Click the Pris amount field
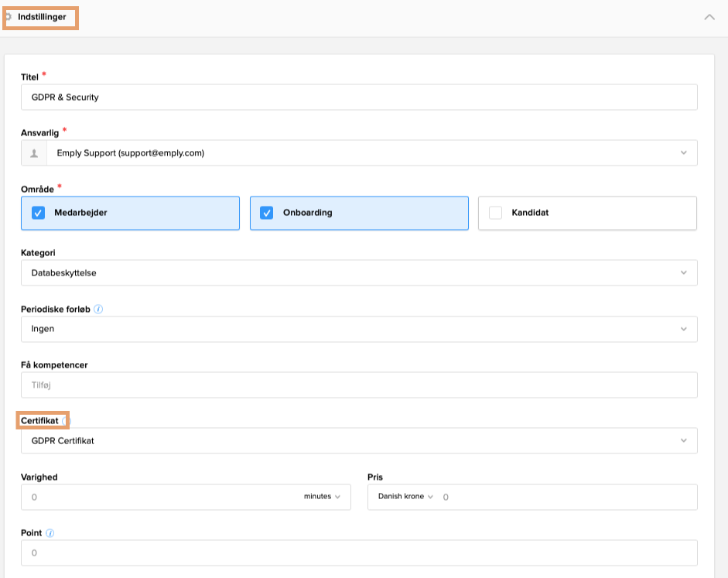Screen dimensions: 728x578 pyautogui.click(x=565, y=498)
